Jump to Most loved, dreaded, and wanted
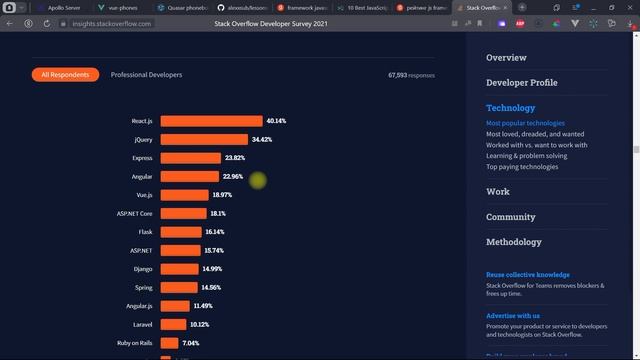This screenshot has height=360, width=640. (535, 134)
